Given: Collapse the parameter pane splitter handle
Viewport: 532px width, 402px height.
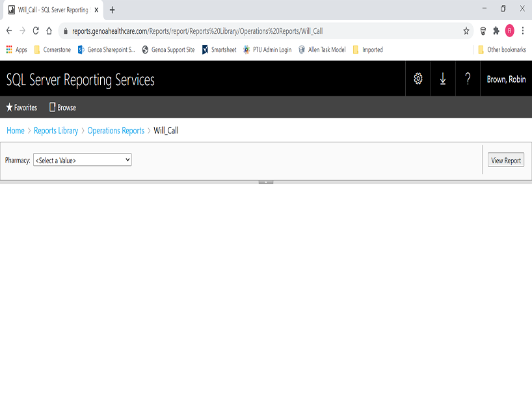Looking at the screenshot, I should coord(265,182).
